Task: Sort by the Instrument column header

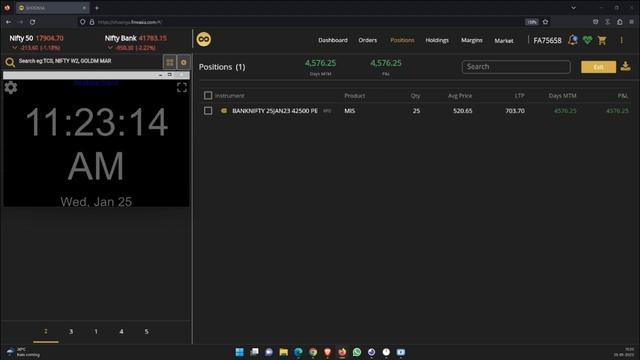Action: 229,96
